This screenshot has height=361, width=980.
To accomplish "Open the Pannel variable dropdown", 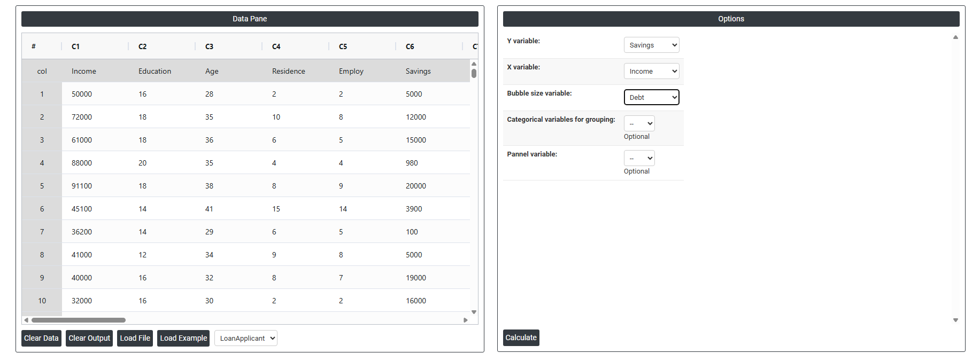I will point(639,159).
